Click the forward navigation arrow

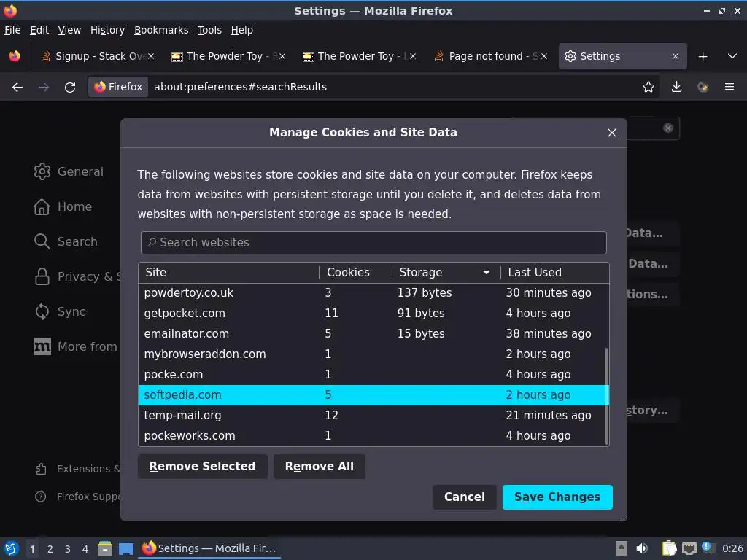click(44, 87)
